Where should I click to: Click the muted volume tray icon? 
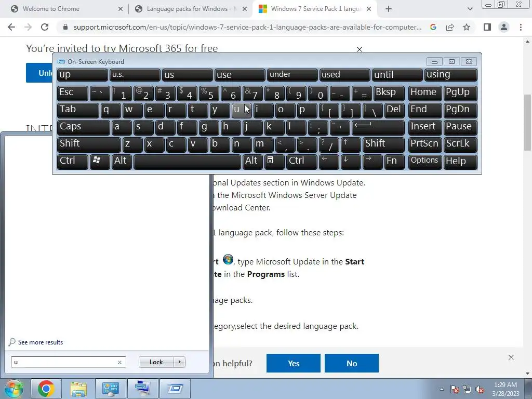[480, 389]
